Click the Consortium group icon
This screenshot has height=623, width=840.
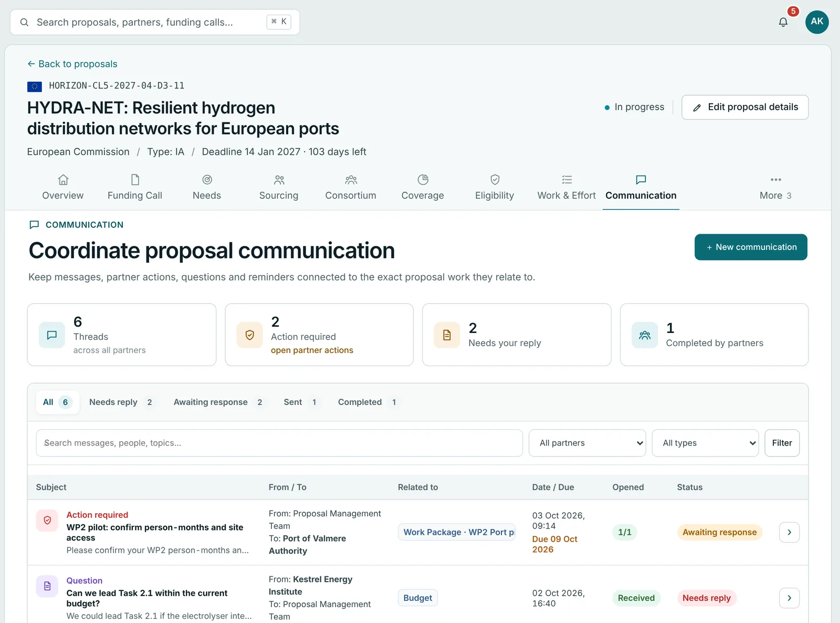(351, 180)
